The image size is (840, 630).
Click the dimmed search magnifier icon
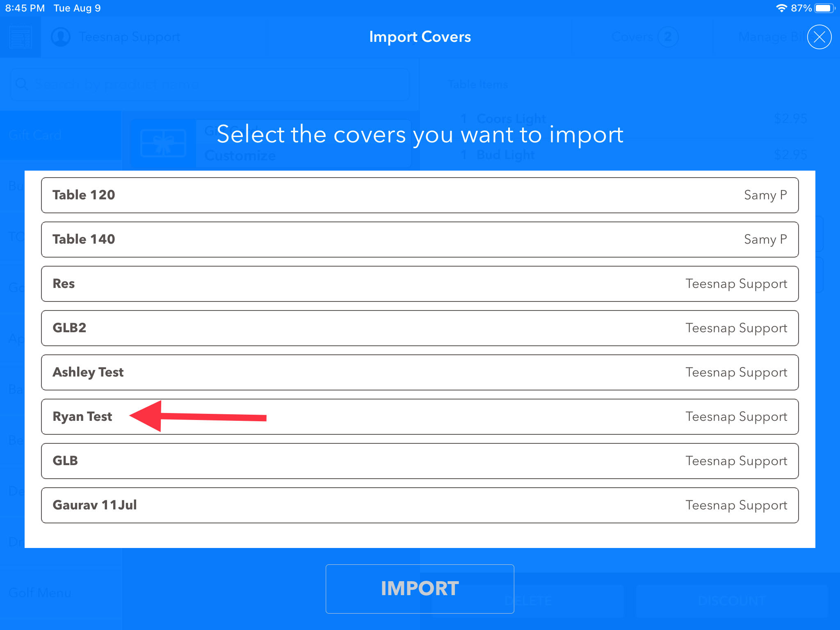21,84
